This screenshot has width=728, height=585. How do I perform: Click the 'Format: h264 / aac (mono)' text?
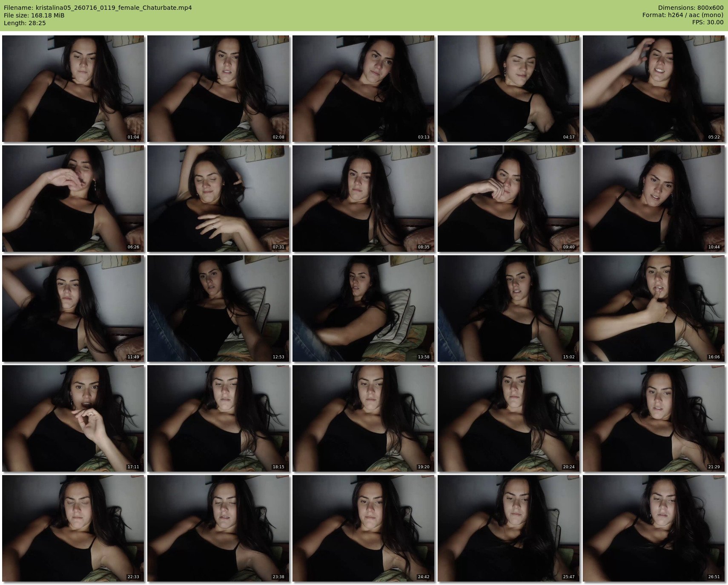click(683, 15)
